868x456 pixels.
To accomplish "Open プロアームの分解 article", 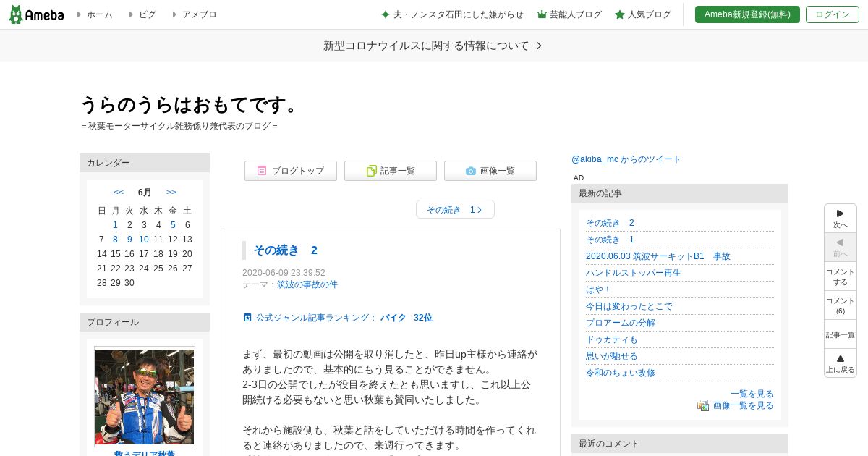I will tap(621, 323).
